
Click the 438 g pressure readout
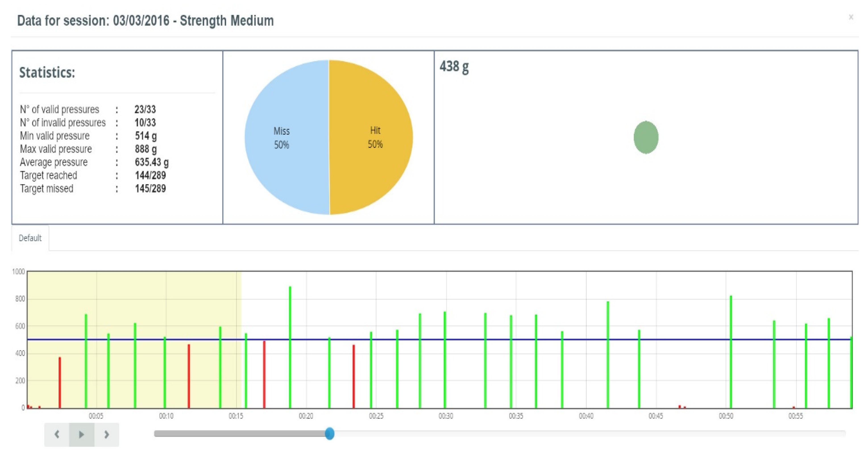click(x=454, y=67)
